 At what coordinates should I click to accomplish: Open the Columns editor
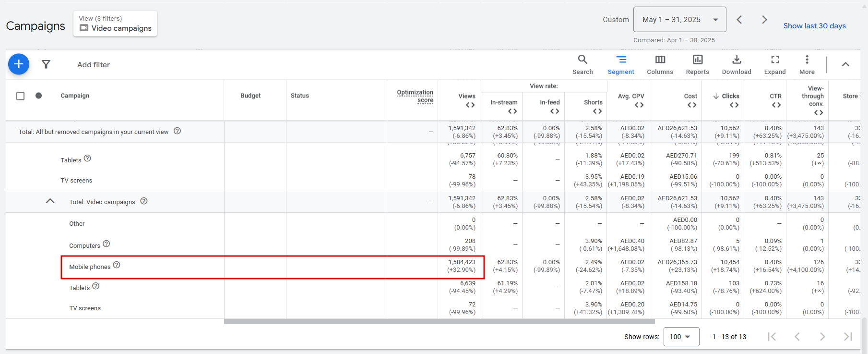pyautogui.click(x=660, y=64)
